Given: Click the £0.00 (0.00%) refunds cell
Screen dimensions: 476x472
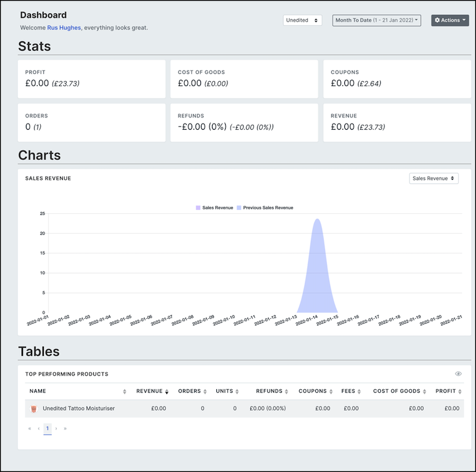Looking at the screenshot, I should (268, 408).
